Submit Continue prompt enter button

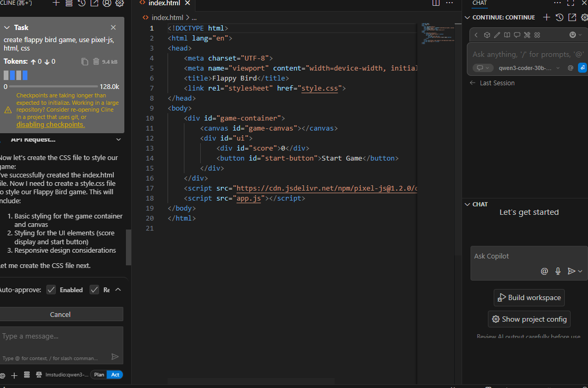point(582,68)
